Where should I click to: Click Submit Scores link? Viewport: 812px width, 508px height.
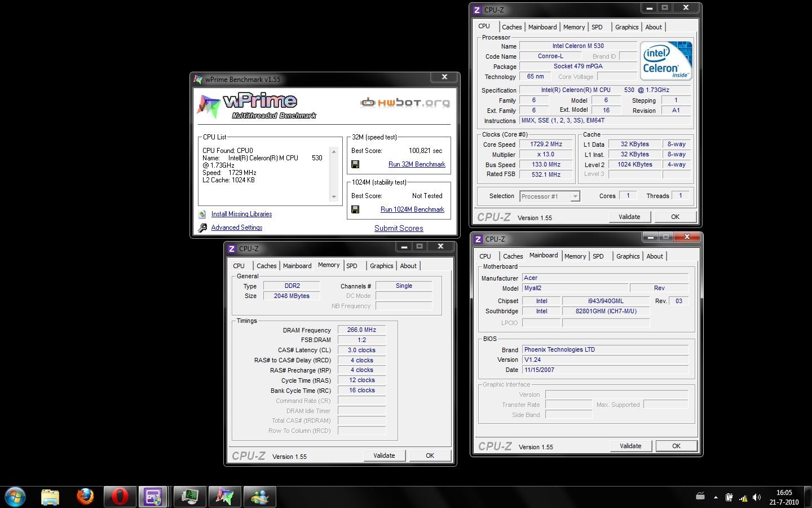399,229
